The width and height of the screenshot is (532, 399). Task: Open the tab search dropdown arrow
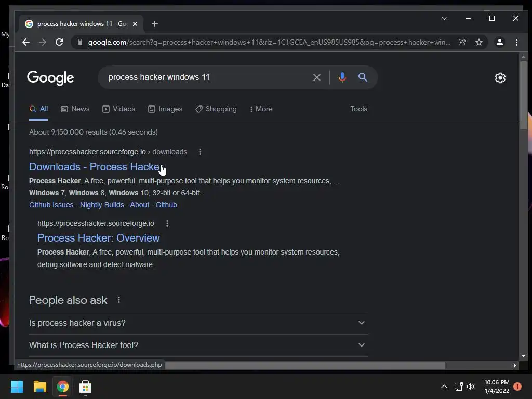444,18
